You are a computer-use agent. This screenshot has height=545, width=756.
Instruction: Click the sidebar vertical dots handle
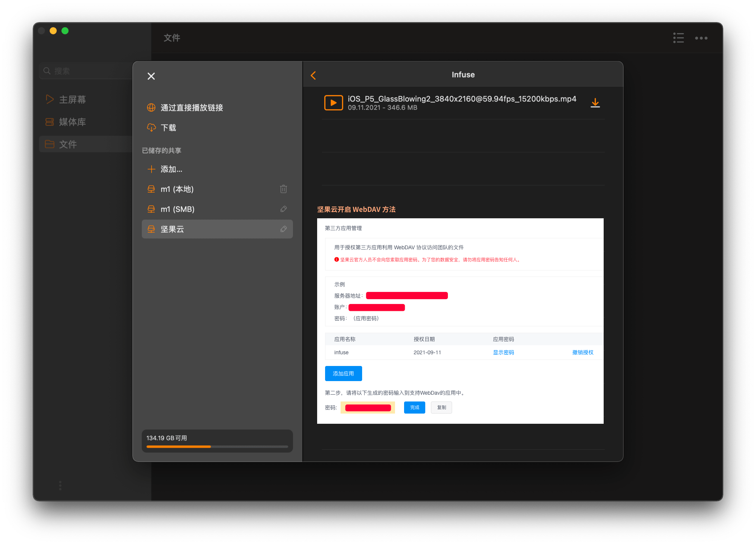pos(60,486)
